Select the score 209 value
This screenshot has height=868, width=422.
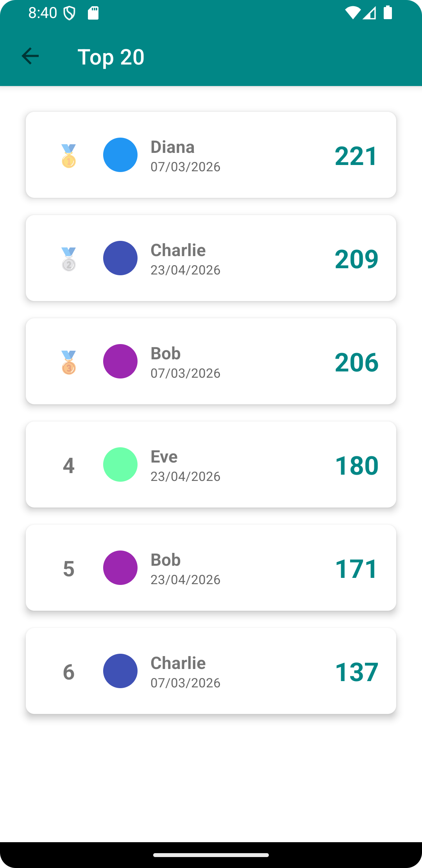point(356,259)
